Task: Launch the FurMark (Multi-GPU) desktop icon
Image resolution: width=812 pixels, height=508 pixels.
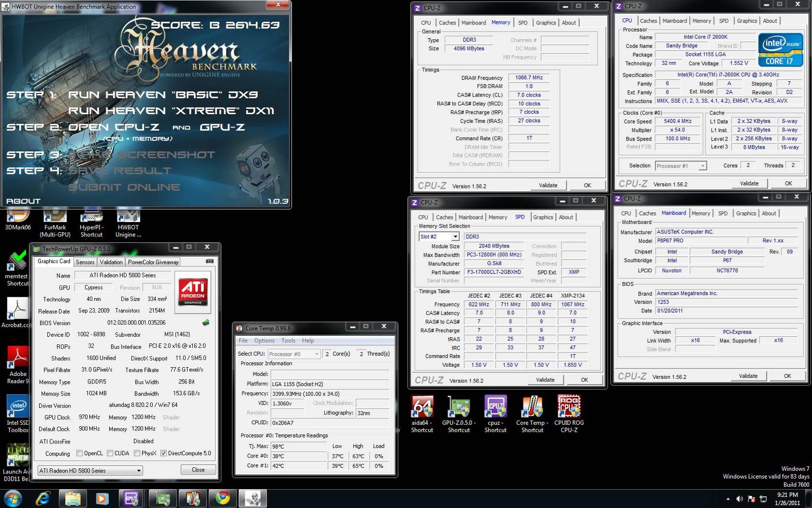Action: point(55,224)
